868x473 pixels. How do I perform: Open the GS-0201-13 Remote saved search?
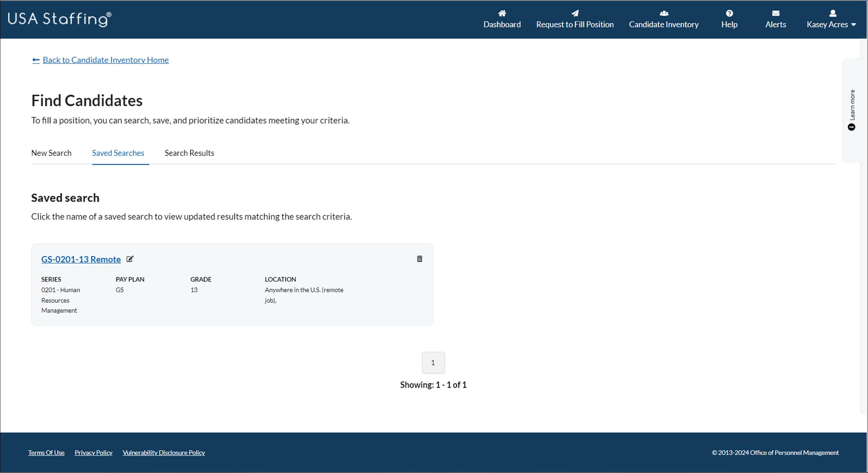click(81, 259)
